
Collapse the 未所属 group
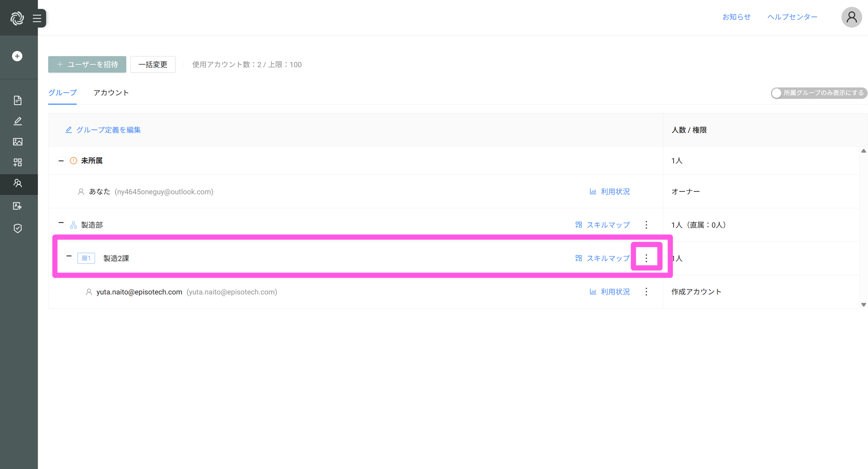[x=61, y=161]
